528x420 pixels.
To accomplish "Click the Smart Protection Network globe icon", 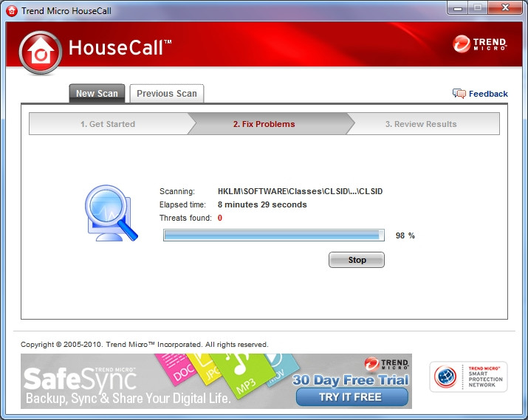I will point(445,376).
